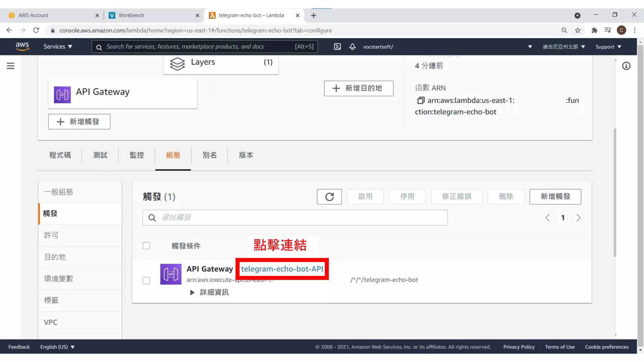Go to previous page of triggers
This screenshot has height=362, width=644.
pos(547,217)
